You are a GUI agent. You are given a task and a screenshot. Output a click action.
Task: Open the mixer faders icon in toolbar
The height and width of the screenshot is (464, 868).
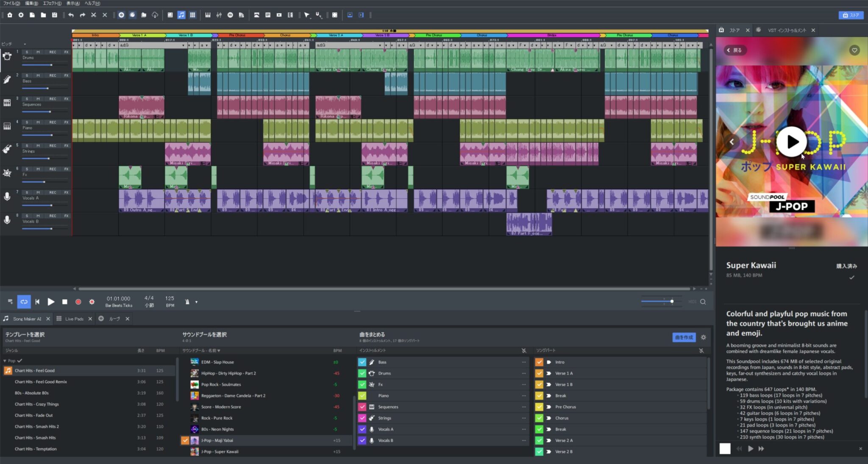(x=219, y=15)
